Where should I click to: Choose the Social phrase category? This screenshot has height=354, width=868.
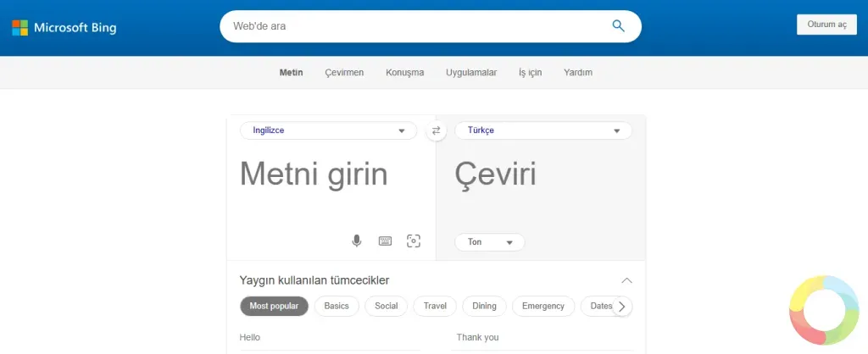[x=387, y=306]
